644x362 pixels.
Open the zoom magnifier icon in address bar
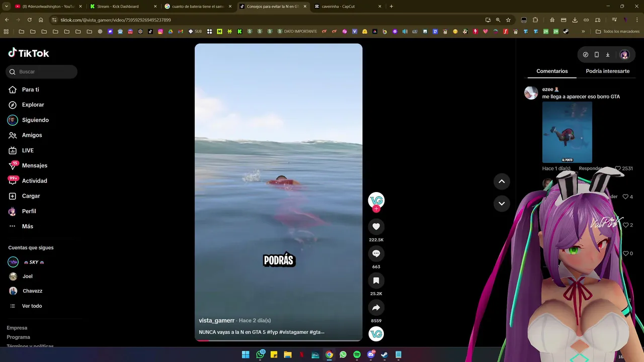pyautogui.click(x=498, y=20)
